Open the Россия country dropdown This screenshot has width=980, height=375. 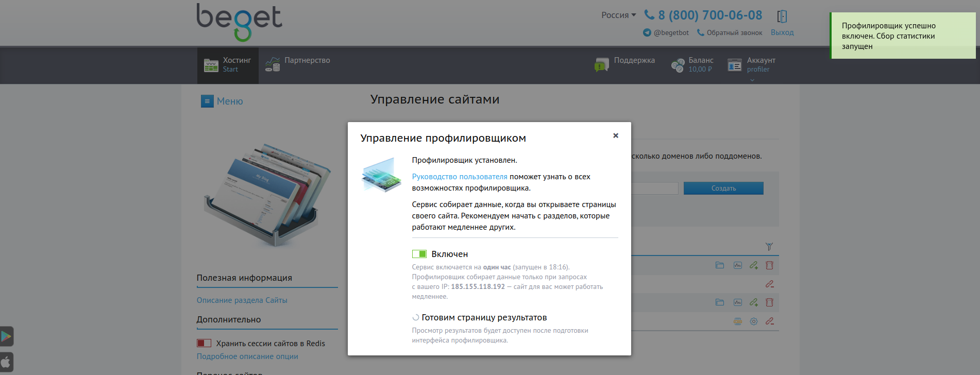click(619, 15)
